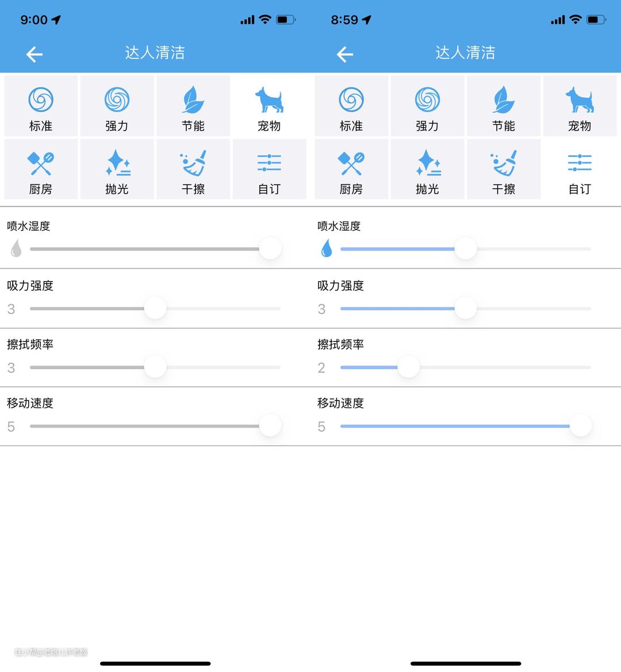Tap the 达人清洁 title on the right screen
621x672 pixels.
[465, 53]
